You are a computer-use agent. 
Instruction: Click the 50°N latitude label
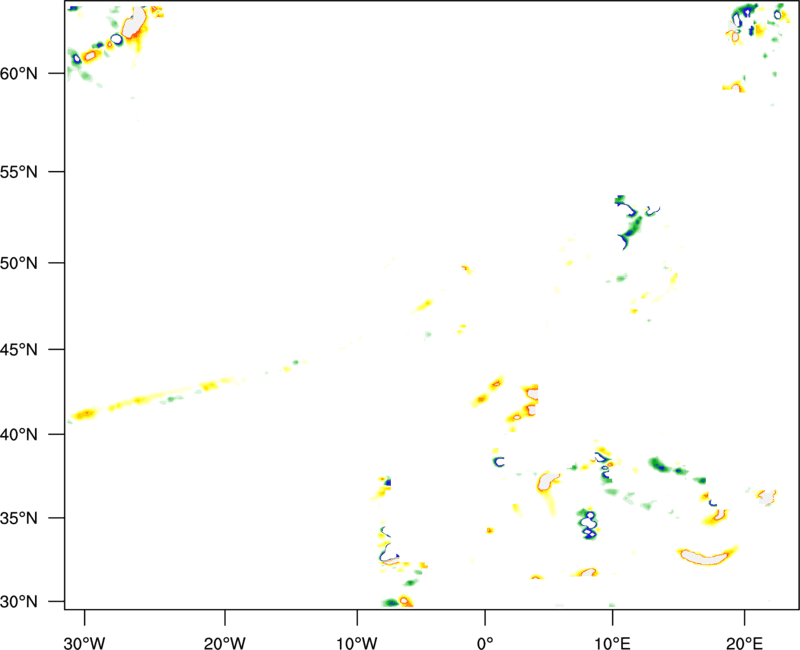[19, 263]
